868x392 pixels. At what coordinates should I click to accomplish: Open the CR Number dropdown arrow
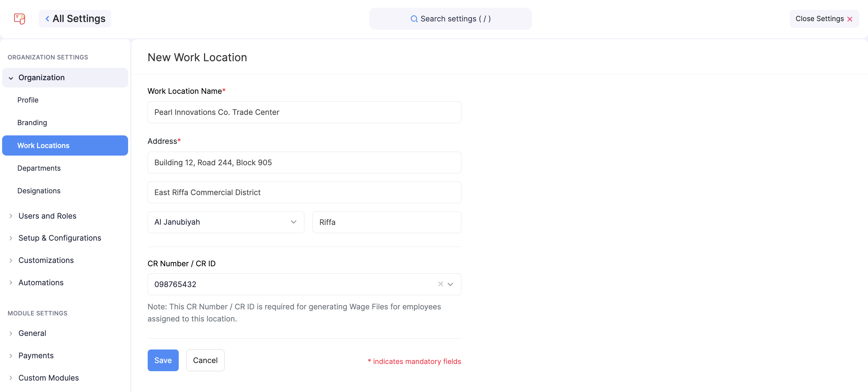(x=451, y=284)
